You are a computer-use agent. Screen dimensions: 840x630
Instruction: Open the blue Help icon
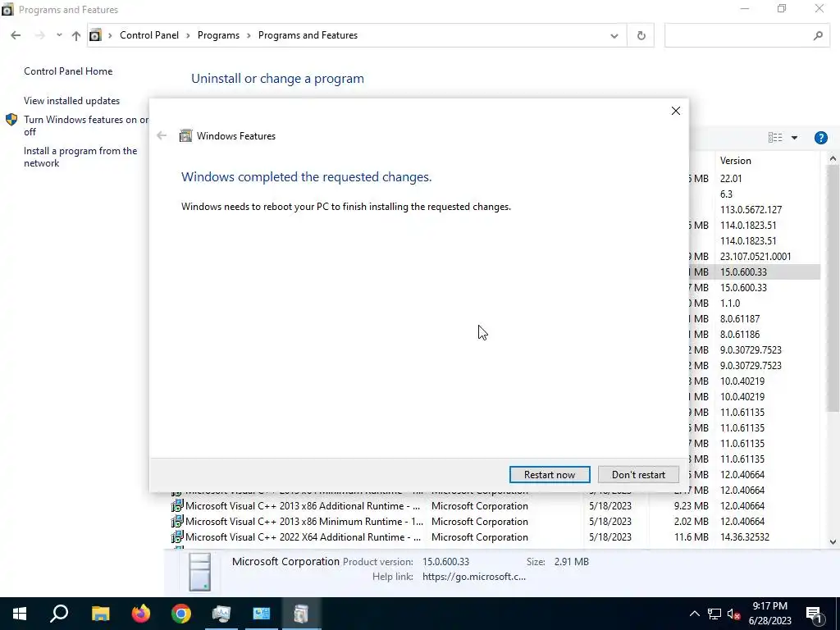[x=820, y=138]
